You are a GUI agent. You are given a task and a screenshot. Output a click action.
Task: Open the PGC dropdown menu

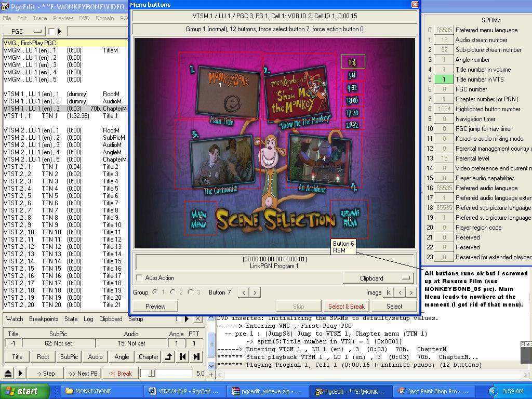pyautogui.click(x=24, y=32)
